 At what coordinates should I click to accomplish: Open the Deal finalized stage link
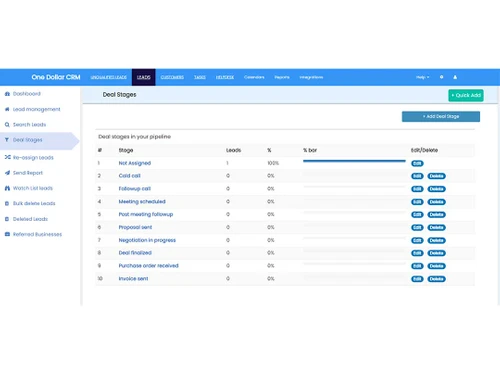135,253
